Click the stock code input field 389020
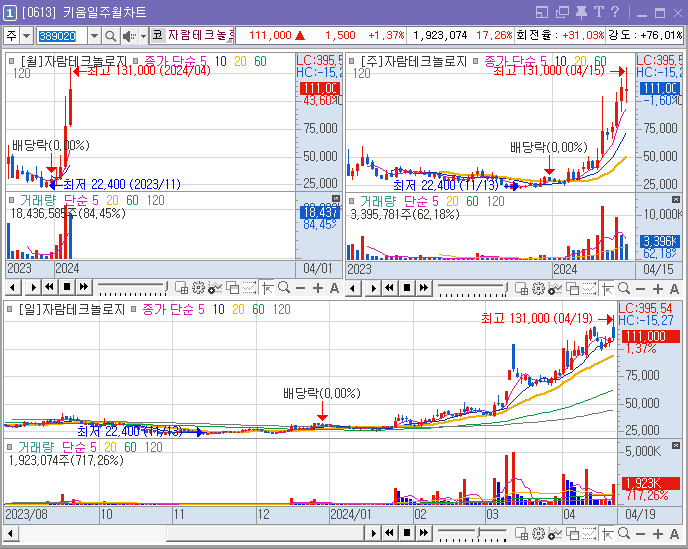The height and width of the screenshot is (549, 688). point(61,36)
